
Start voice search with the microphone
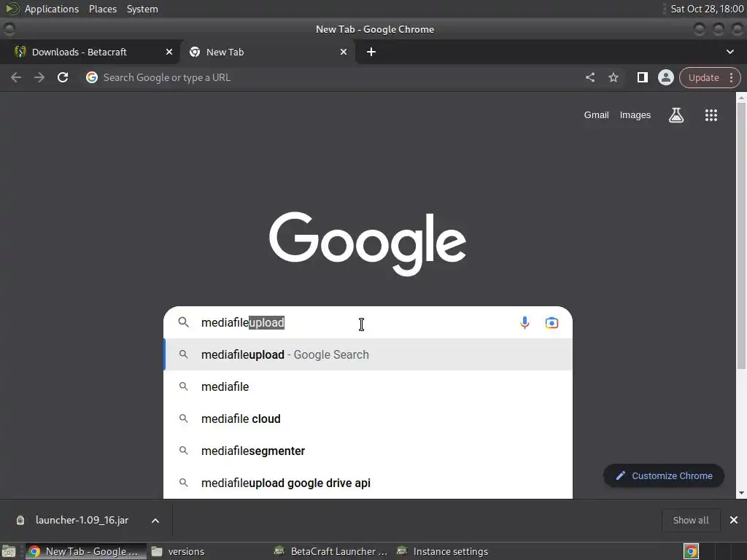(525, 323)
